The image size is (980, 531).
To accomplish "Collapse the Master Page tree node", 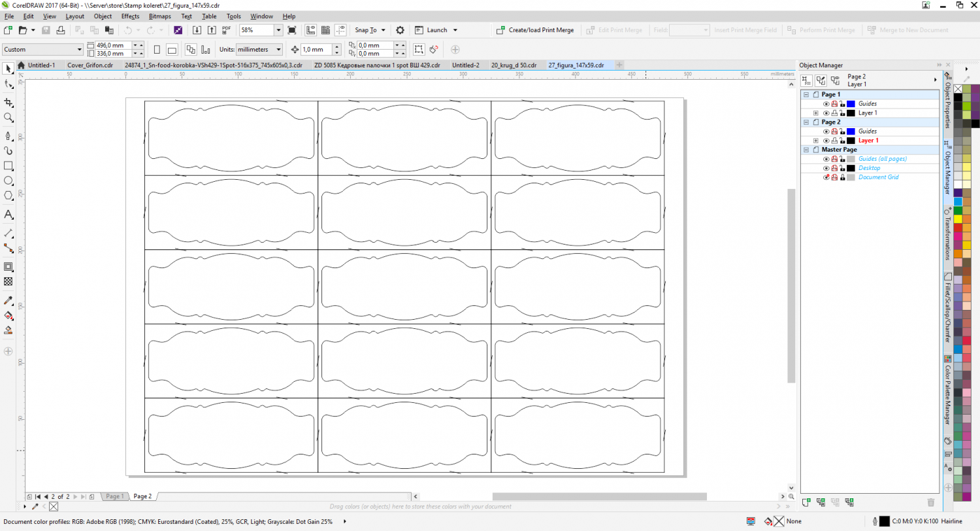I will click(x=806, y=150).
